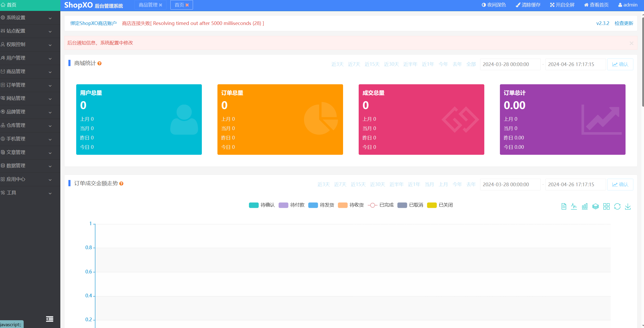This screenshot has height=328, width=644.
Task: Click the chart restore refresh icon
Action: (x=617, y=207)
